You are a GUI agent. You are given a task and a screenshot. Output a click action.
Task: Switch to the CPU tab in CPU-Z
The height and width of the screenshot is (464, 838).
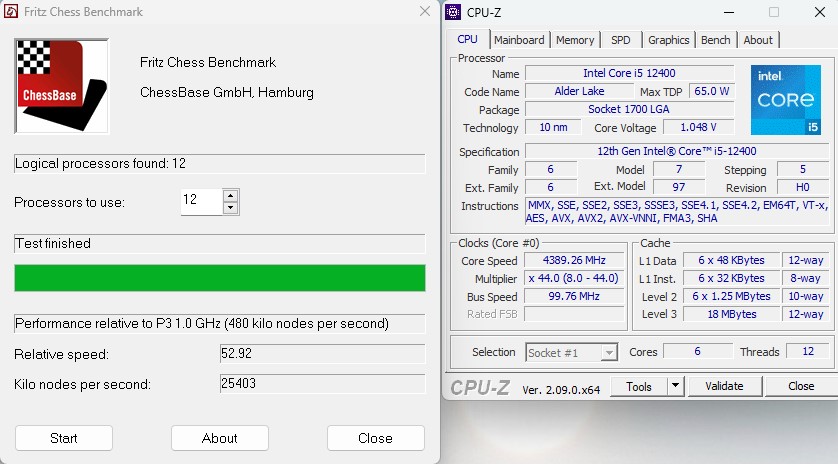pyautogui.click(x=468, y=40)
